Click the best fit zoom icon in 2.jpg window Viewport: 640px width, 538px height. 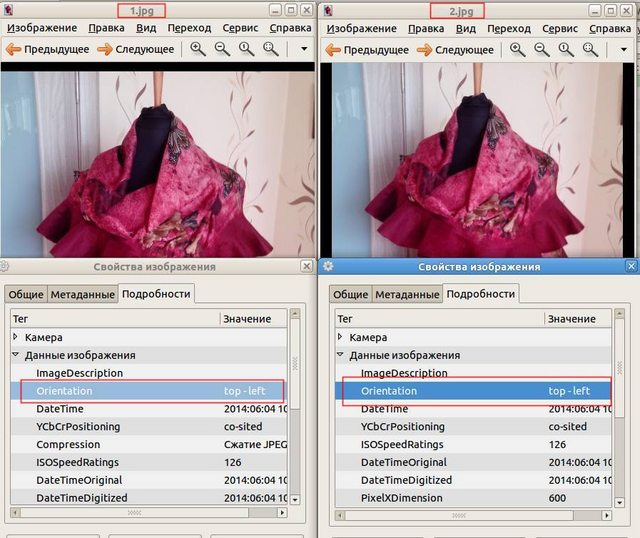(x=591, y=50)
